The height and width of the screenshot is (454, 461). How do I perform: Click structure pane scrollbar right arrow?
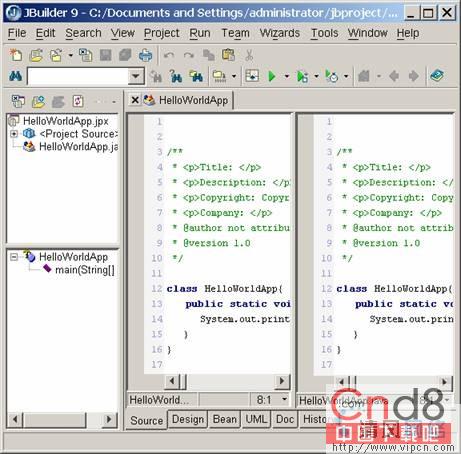(109, 419)
